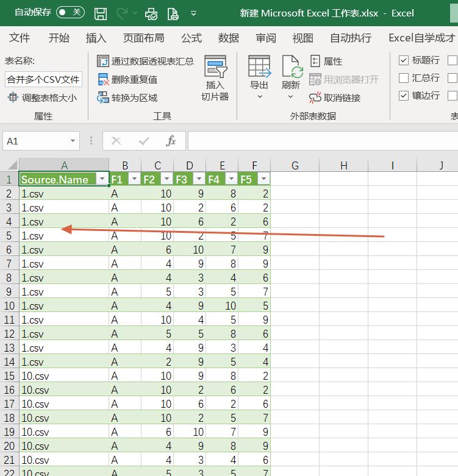Click the formula bar input area
This screenshot has height=476, width=458.
(323, 141)
